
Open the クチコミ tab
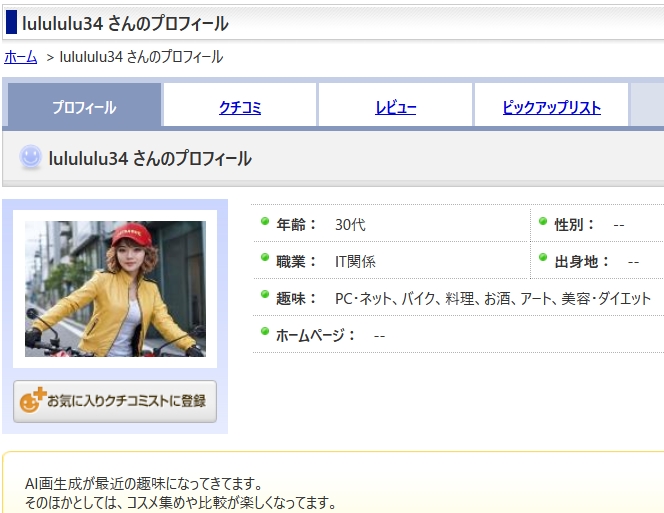point(240,107)
